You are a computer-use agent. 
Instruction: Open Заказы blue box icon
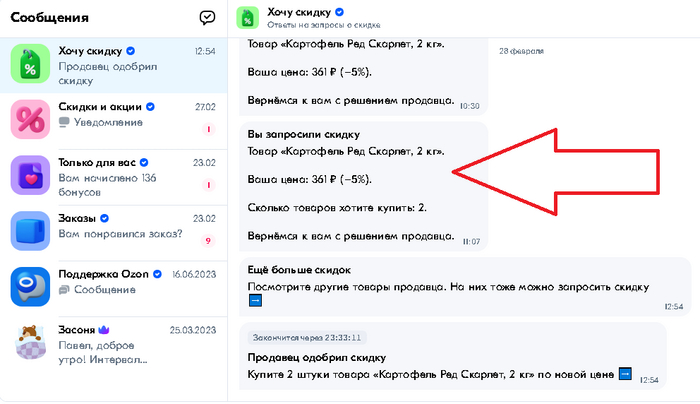click(30, 231)
